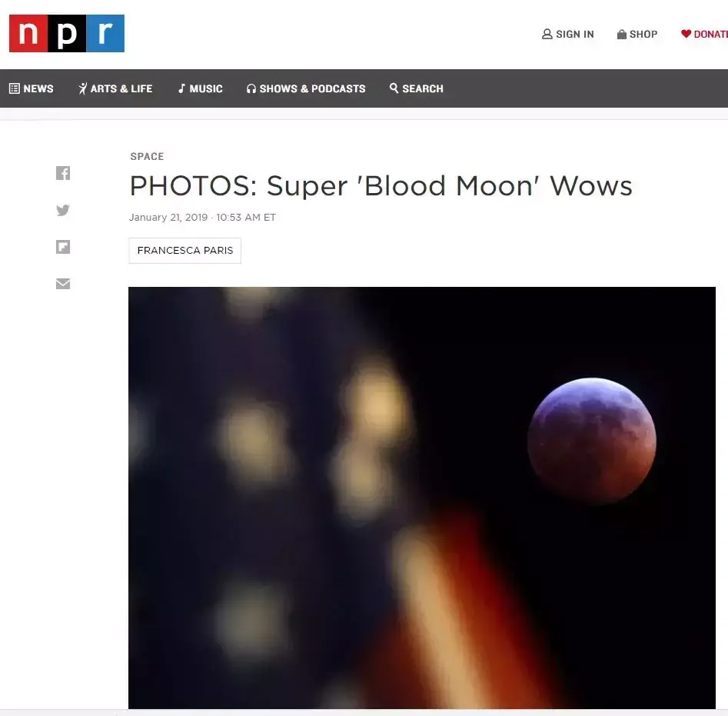Click the NPR logo
The height and width of the screenshot is (716, 728).
pyautogui.click(x=67, y=33)
